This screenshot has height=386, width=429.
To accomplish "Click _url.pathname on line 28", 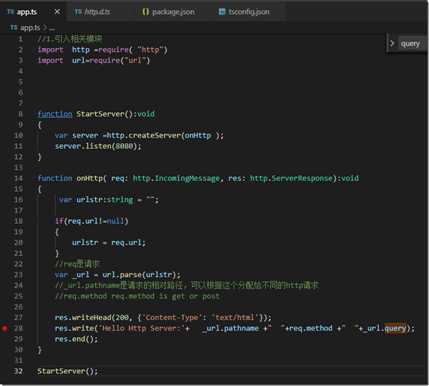I will point(230,328).
